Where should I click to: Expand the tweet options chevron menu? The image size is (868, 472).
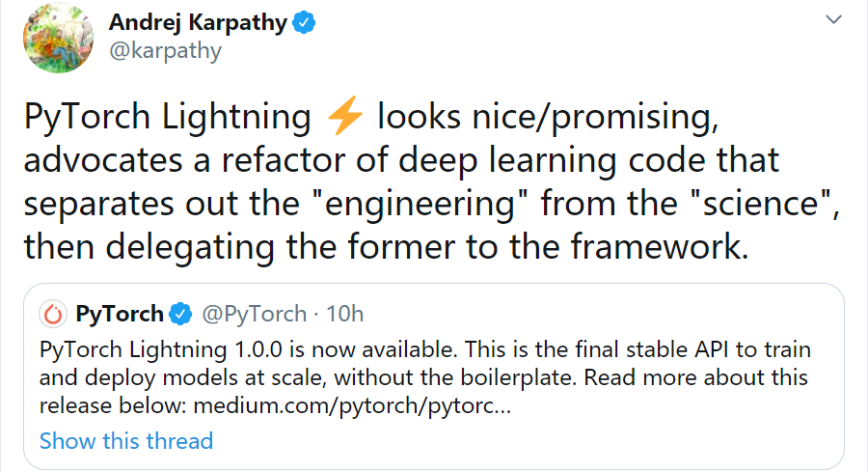[832, 19]
